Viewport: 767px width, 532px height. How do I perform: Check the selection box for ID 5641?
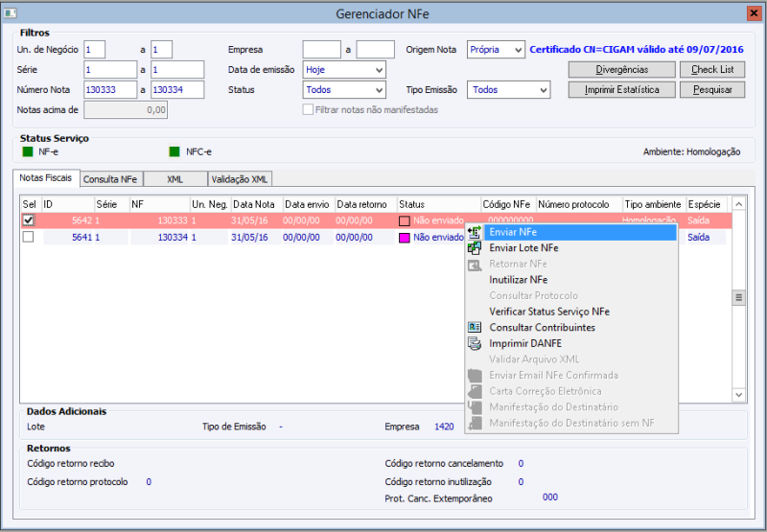coord(29,237)
